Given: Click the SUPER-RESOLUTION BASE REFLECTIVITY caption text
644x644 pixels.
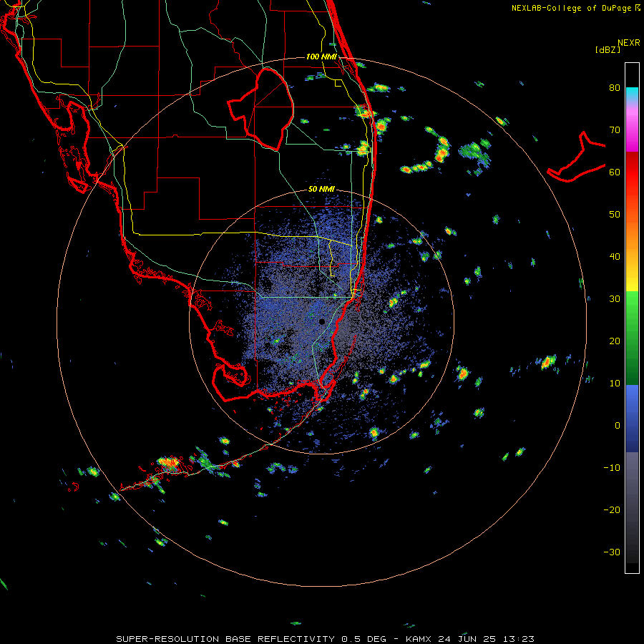Looking at the screenshot, I should [x=225, y=639].
